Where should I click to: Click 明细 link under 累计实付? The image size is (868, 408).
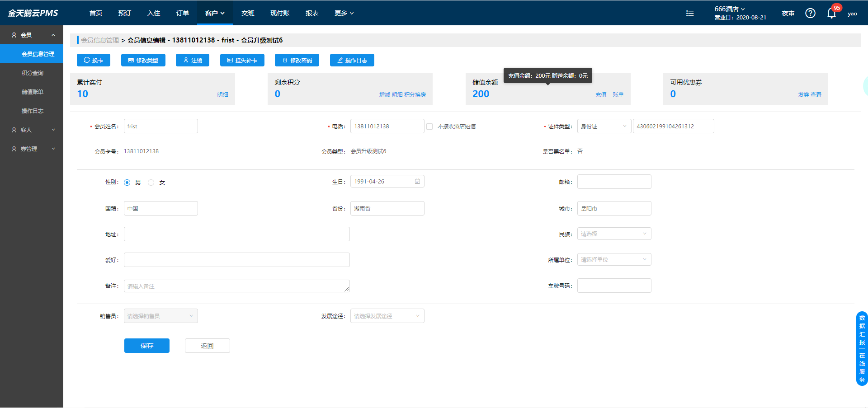pos(222,95)
